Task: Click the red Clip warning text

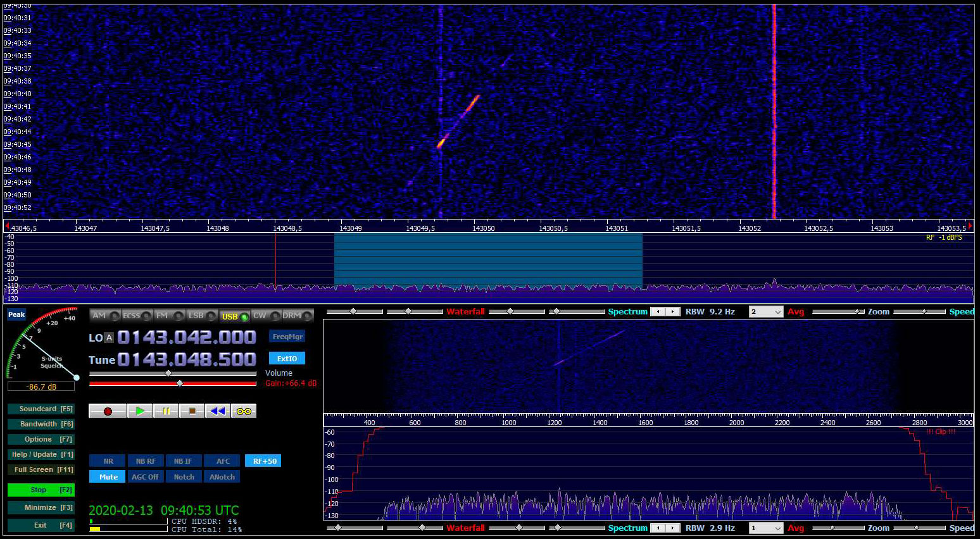Action: click(941, 431)
